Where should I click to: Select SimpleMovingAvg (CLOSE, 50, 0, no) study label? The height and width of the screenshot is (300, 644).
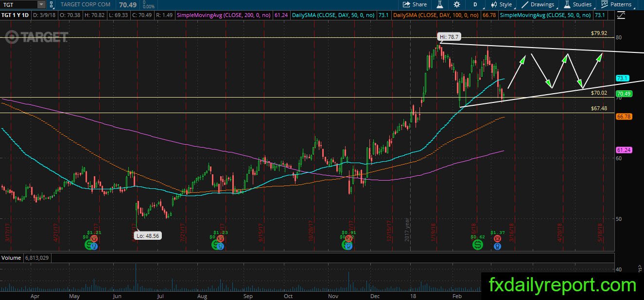point(545,16)
